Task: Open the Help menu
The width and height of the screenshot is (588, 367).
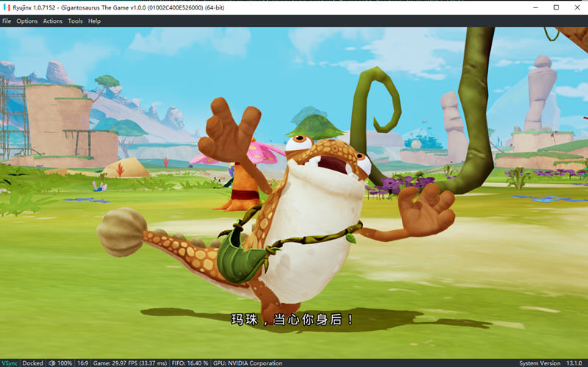Action: click(x=94, y=21)
